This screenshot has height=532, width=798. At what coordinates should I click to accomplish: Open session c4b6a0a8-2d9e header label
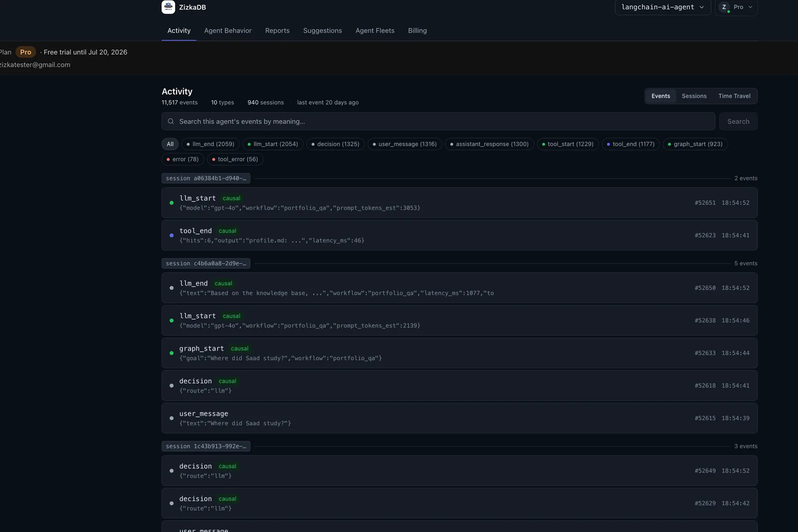pyautogui.click(x=206, y=264)
